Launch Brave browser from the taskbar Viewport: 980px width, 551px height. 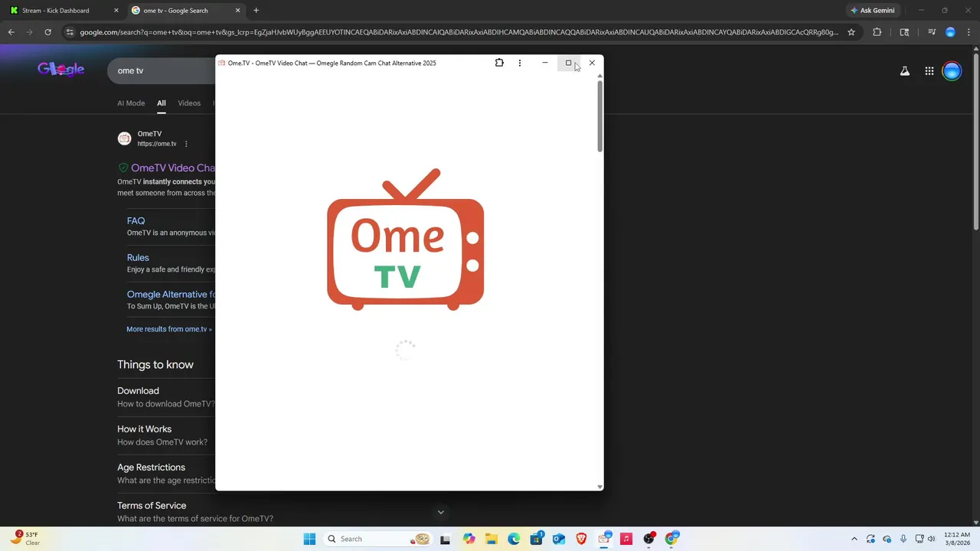click(581, 539)
